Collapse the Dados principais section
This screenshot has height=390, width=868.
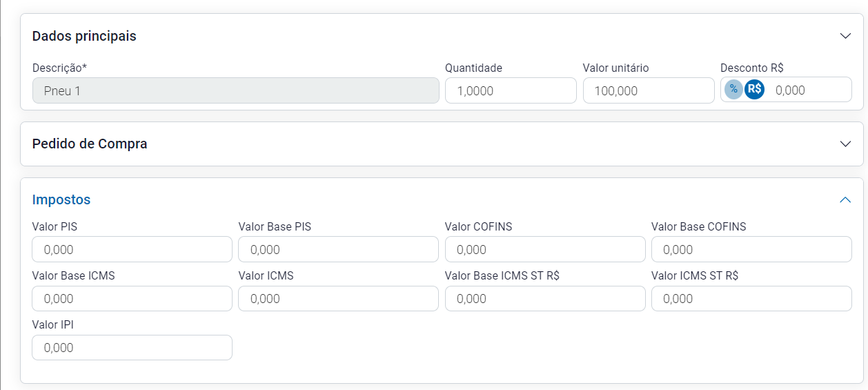[x=845, y=36]
